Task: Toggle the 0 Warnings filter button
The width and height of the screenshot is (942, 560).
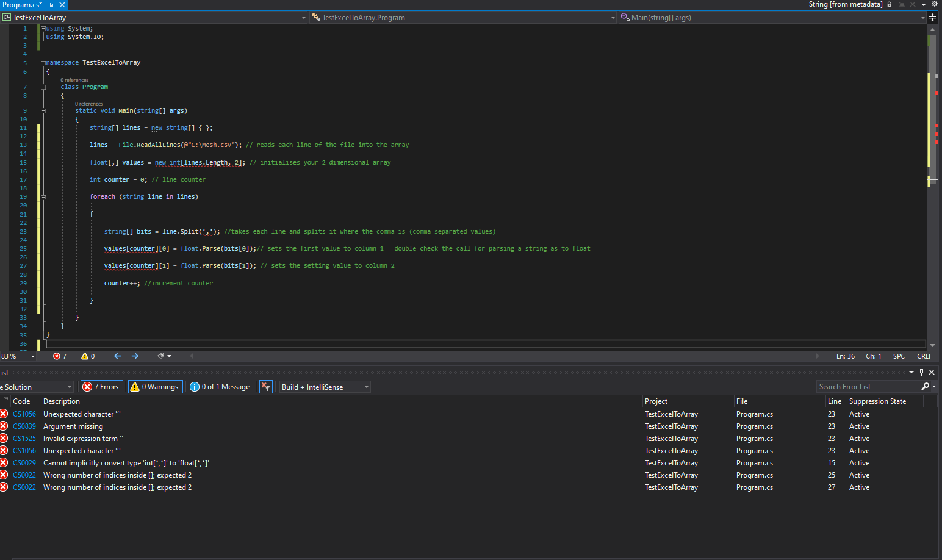Action: pyautogui.click(x=155, y=387)
